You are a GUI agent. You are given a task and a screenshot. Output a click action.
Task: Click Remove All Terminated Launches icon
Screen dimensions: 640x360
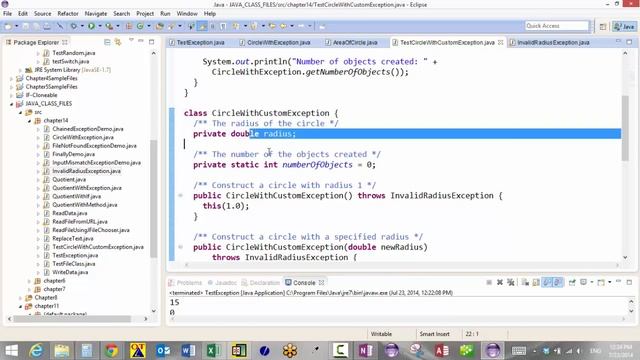point(510,282)
